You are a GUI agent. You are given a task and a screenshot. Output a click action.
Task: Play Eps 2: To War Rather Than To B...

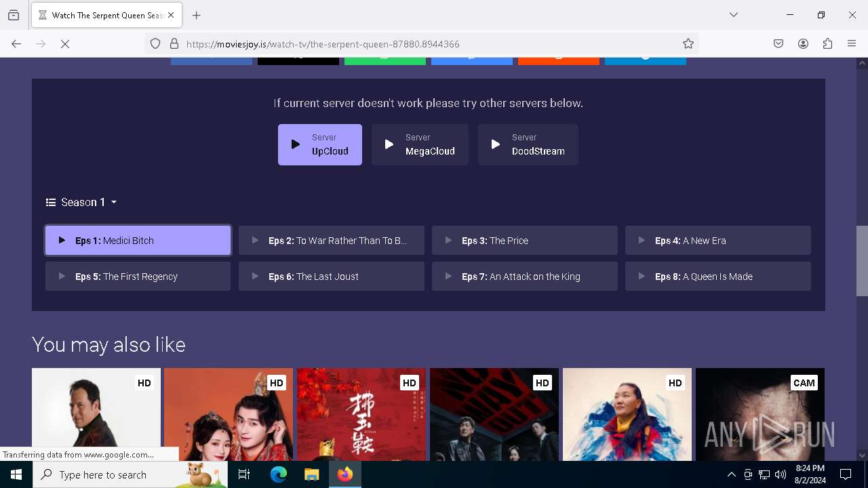pyautogui.click(x=332, y=241)
